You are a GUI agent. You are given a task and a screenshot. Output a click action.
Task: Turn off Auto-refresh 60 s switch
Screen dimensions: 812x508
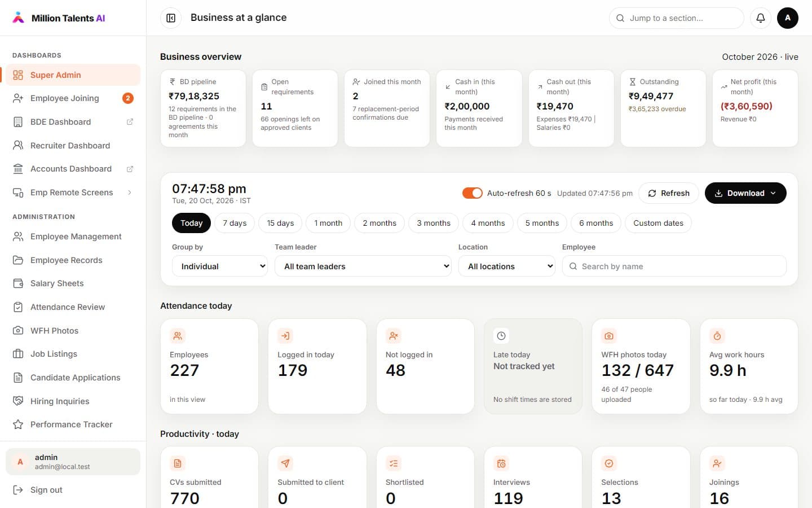click(473, 193)
